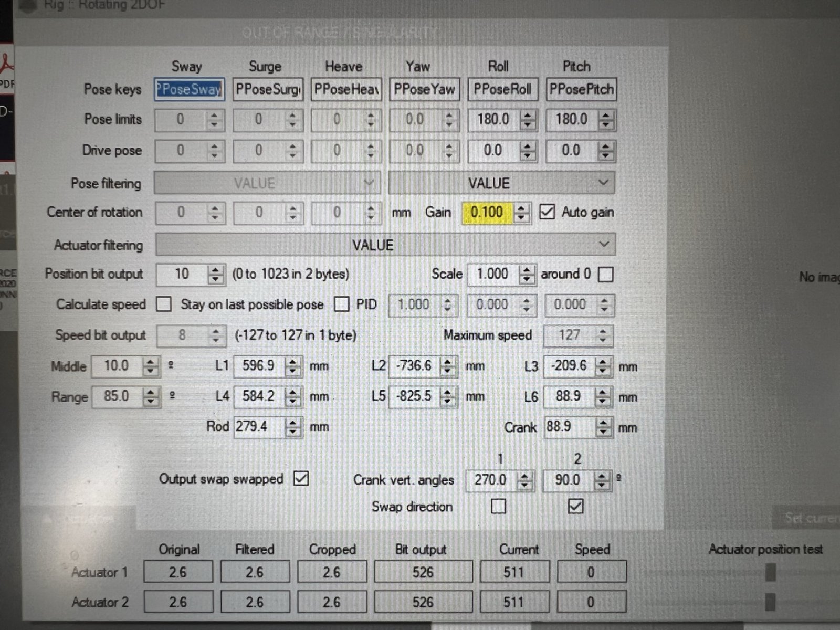840x630 pixels.
Task: Click the Crank length field
Action: (x=570, y=426)
